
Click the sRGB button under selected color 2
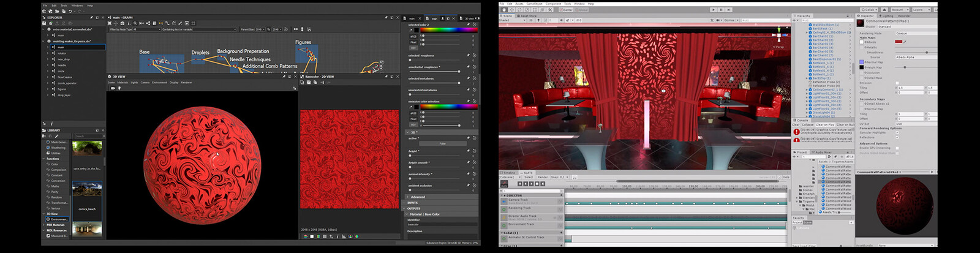413,37
